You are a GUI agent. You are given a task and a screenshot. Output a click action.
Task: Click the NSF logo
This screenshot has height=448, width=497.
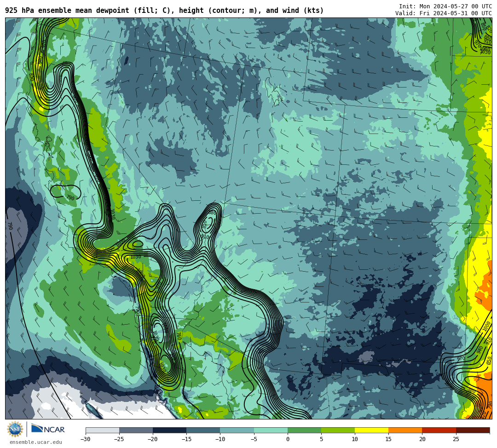pos(15,429)
